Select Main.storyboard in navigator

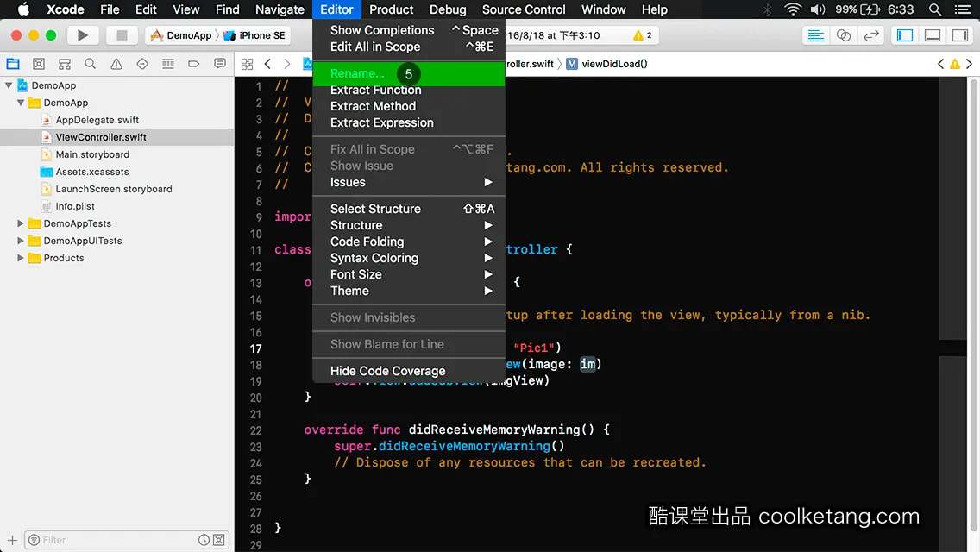click(x=91, y=154)
